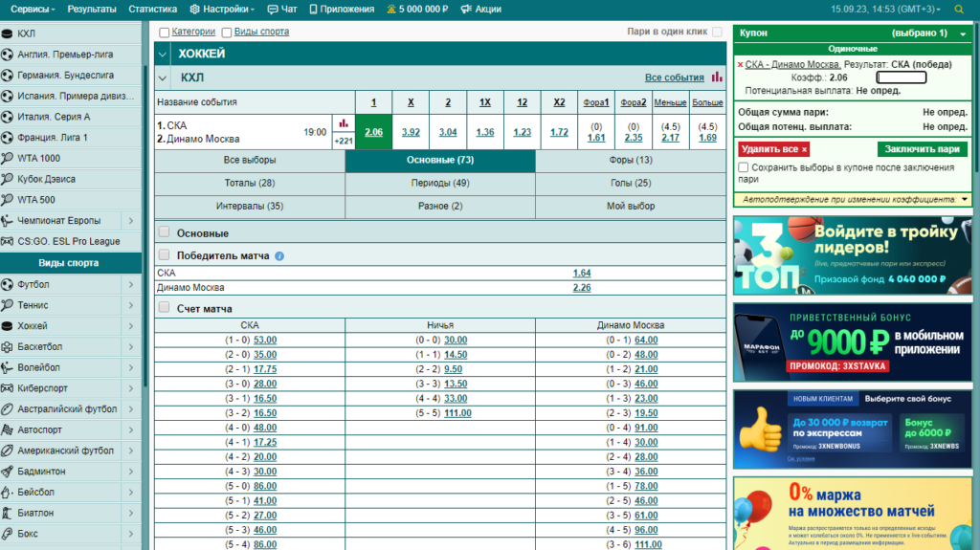Click gamepad icon for CS:GO. ESL Pro League

tap(8, 241)
